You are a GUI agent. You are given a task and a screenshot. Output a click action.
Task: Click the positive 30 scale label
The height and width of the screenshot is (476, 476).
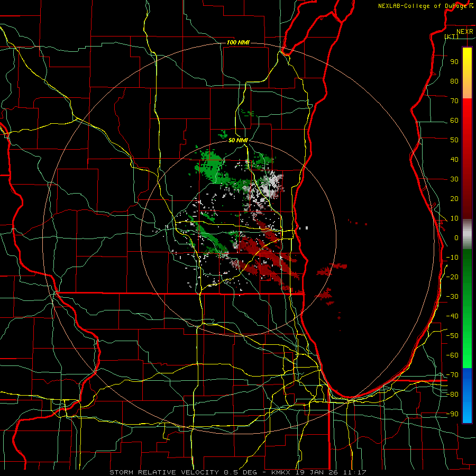click(454, 179)
